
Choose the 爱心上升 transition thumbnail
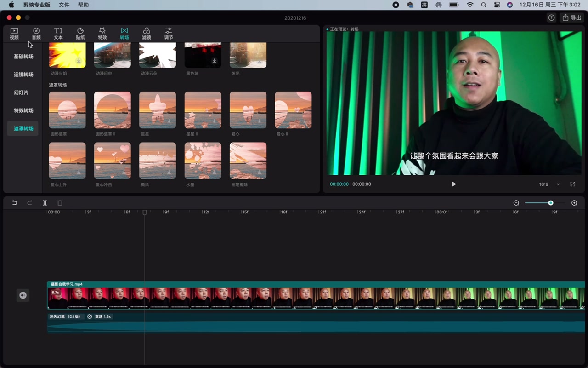pos(67,161)
